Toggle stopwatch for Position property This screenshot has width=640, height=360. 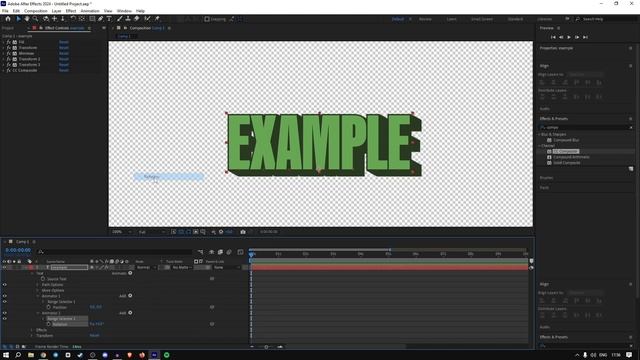coord(49,307)
